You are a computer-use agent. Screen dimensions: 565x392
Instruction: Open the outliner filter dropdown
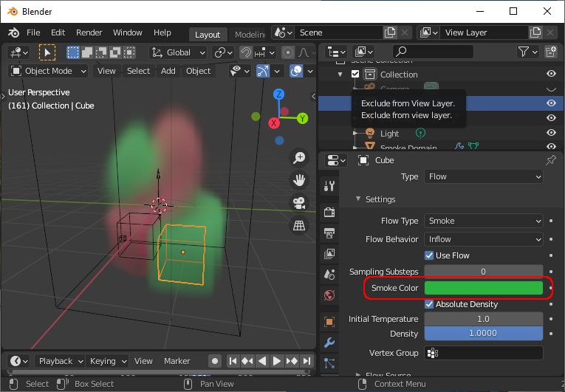click(x=527, y=52)
